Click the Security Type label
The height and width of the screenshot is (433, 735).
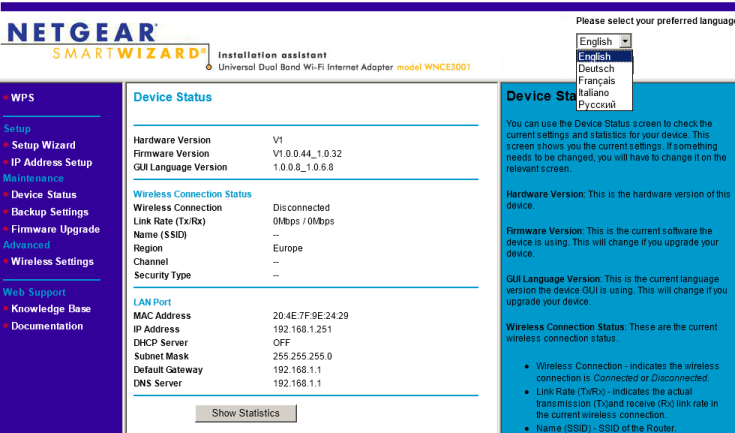point(162,276)
